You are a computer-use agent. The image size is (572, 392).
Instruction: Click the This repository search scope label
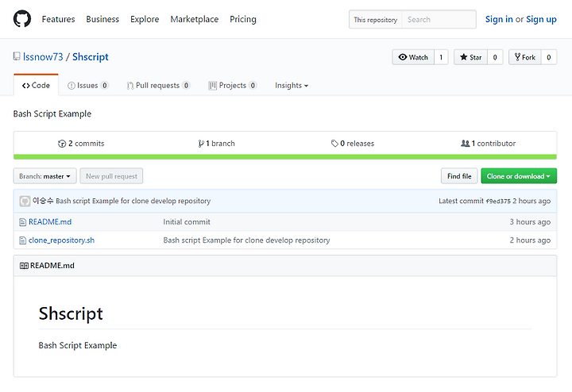[x=375, y=19]
